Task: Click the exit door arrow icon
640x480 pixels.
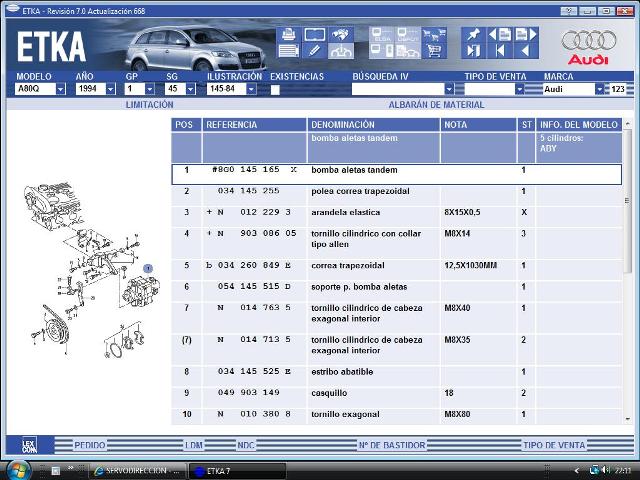Action: click(x=473, y=51)
